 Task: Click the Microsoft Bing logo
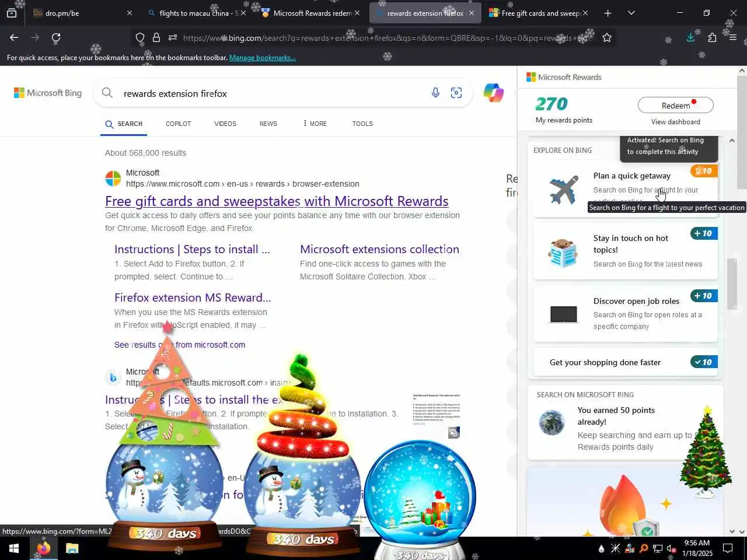[48, 93]
